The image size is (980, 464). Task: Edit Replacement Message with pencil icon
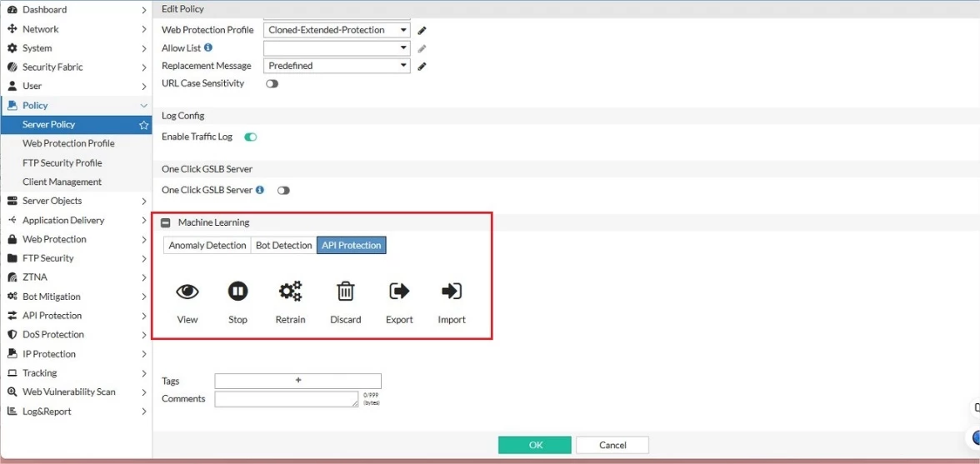pos(422,66)
